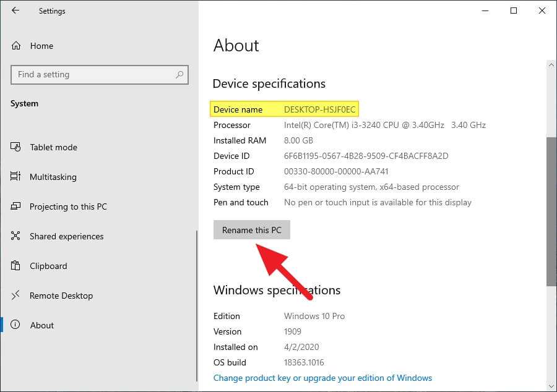Click No pen or touch input text
This screenshot has width=557, height=392.
[378, 203]
